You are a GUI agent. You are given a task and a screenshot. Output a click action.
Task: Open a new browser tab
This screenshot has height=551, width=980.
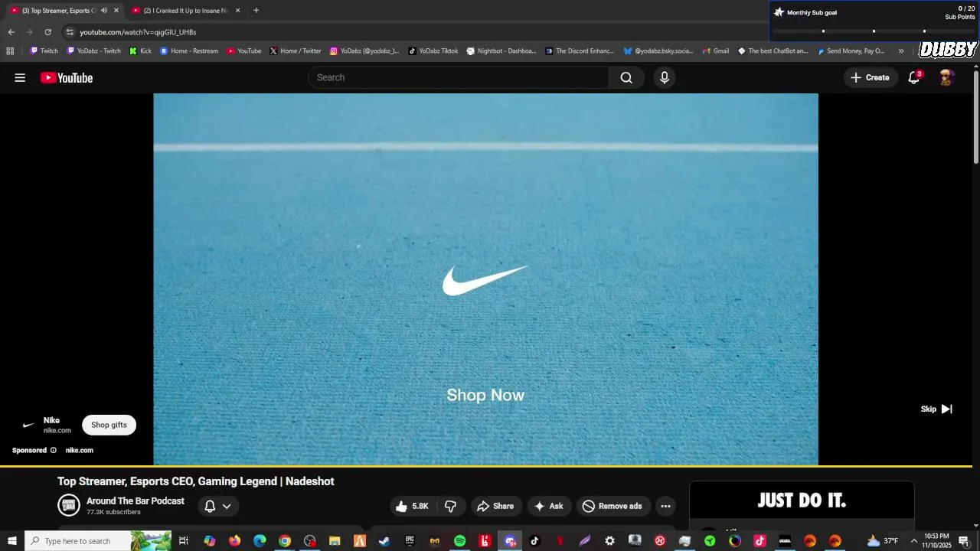pyautogui.click(x=256, y=11)
